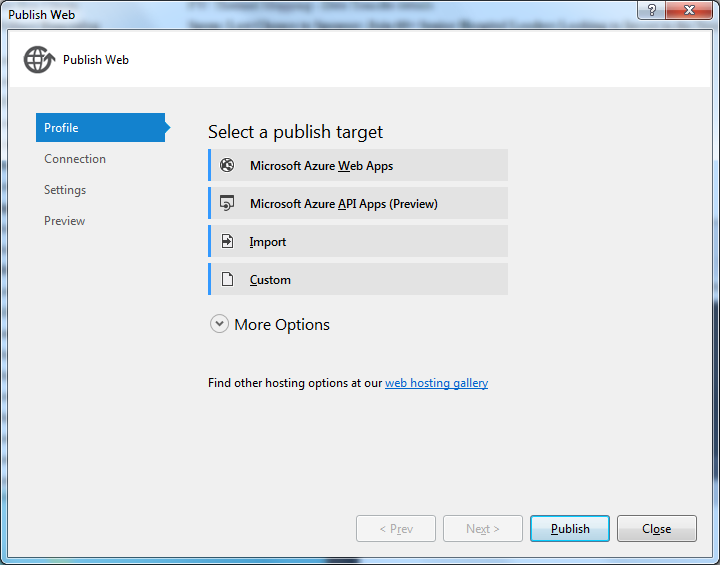Go to the Connection step
The image size is (720, 565).
75,159
